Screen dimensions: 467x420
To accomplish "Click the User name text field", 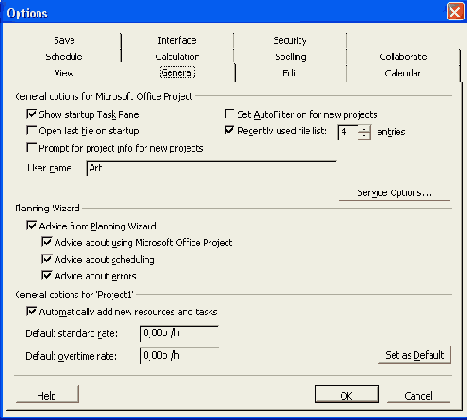I will [211, 168].
